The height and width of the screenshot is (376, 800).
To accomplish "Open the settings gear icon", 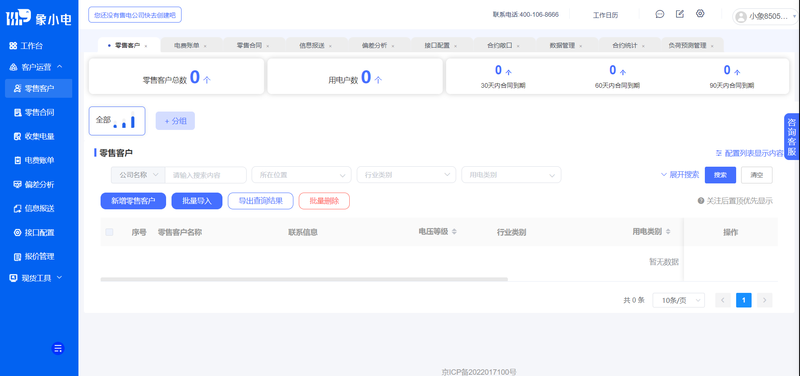I will [700, 14].
